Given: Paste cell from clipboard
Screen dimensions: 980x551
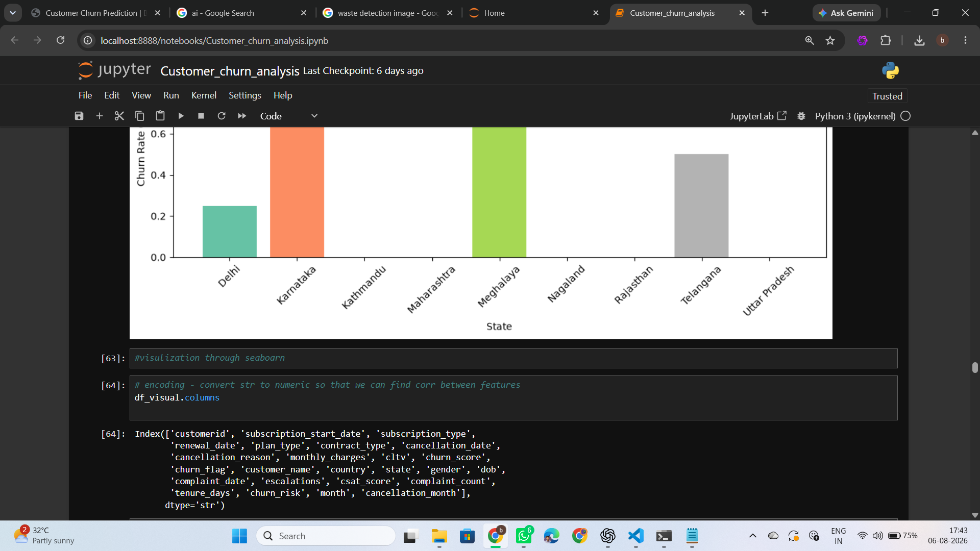Looking at the screenshot, I should [160, 116].
